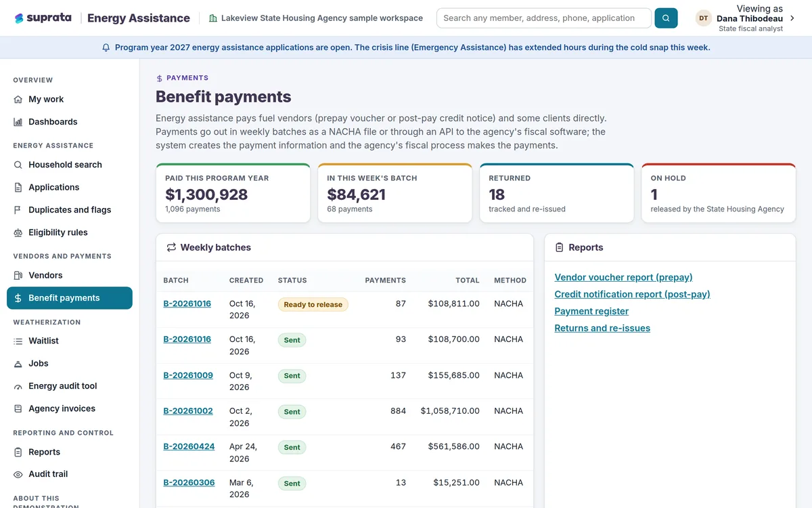Image resolution: width=812 pixels, height=508 pixels.
Task: Click the magnifier search button
Action: (666, 18)
